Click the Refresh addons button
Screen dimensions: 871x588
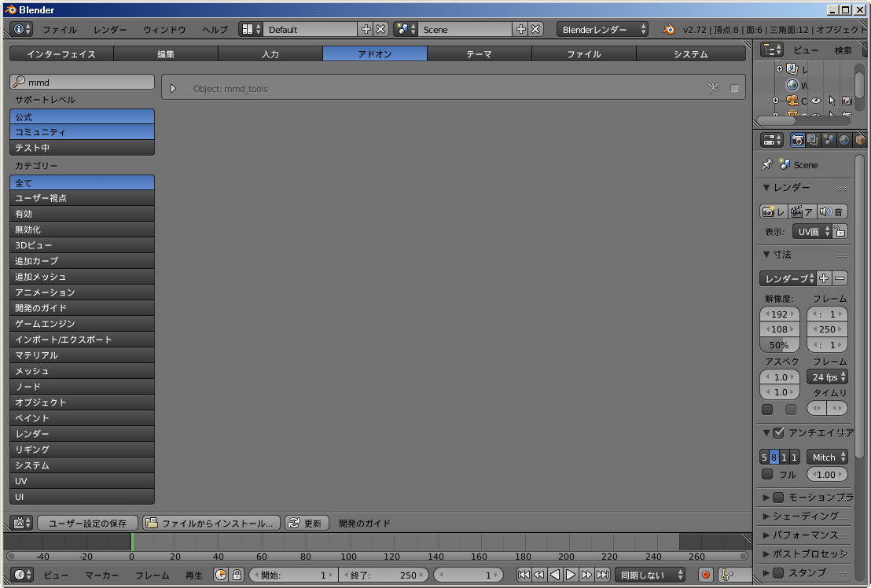point(307,523)
